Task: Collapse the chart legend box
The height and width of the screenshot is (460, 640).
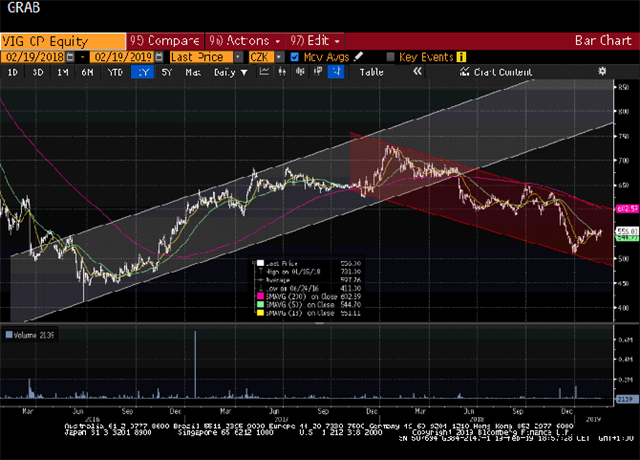Action: (256, 264)
